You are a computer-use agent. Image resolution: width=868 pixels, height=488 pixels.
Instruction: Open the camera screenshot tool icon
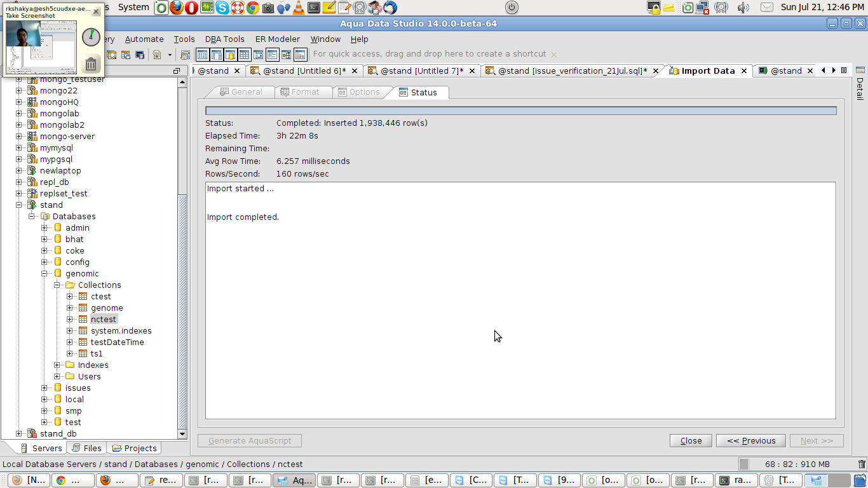point(268,8)
